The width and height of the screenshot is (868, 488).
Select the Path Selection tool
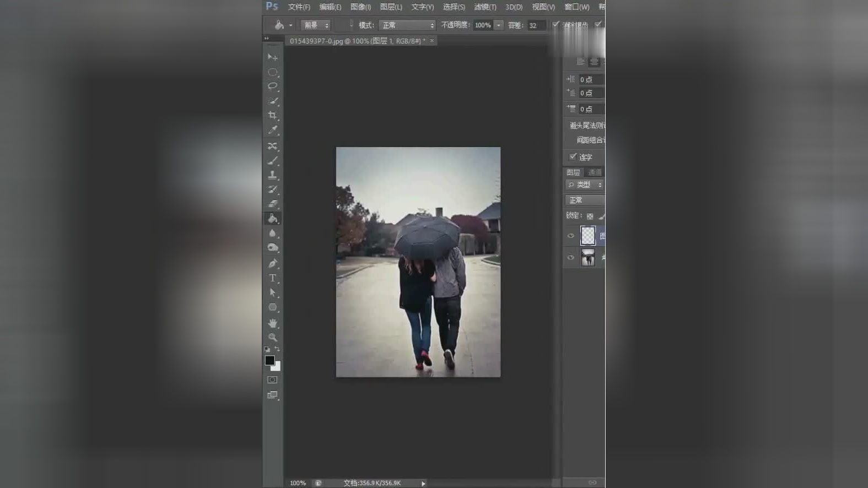coord(272,292)
